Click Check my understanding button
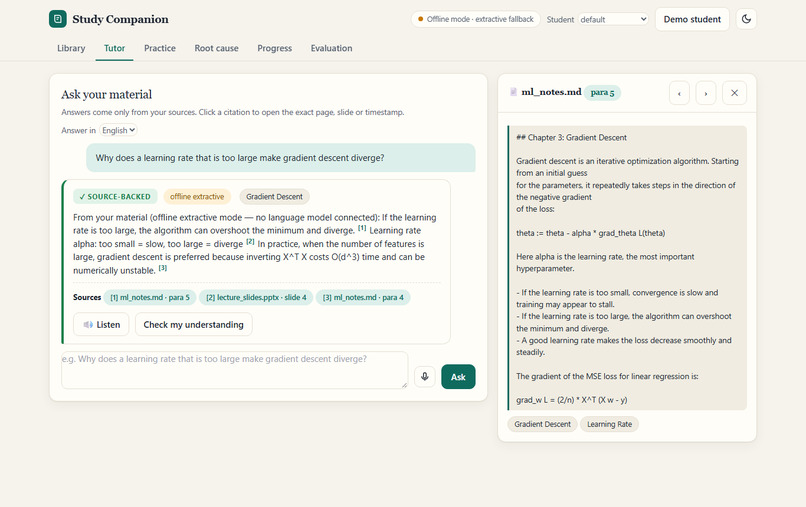Viewport: 806px width, 507px height. pyautogui.click(x=193, y=324)
